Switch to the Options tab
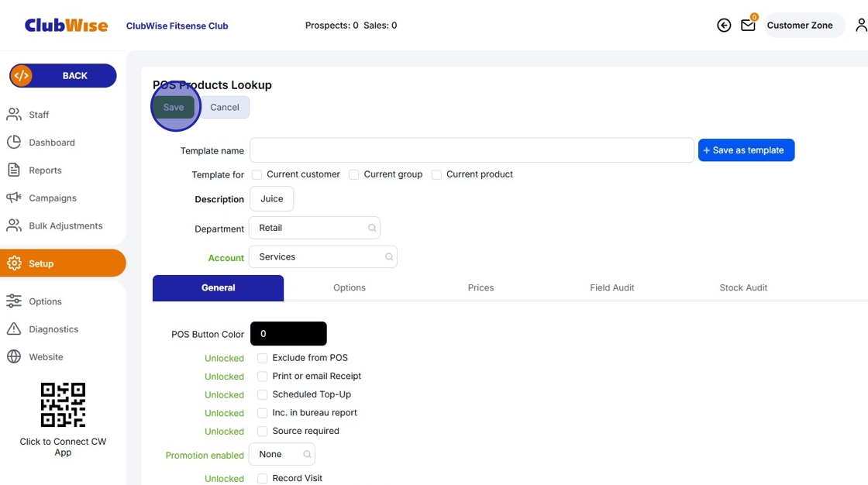 point(350,288)
